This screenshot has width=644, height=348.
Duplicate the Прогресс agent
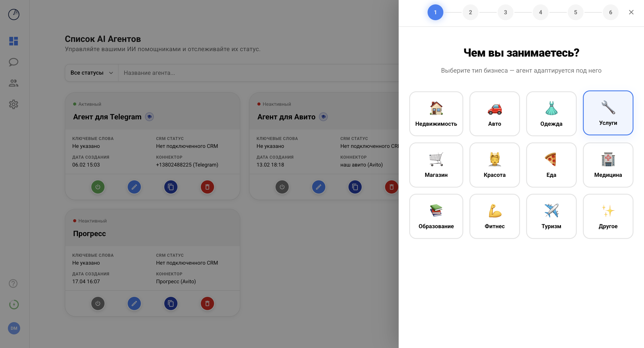(x=171, y=303)
